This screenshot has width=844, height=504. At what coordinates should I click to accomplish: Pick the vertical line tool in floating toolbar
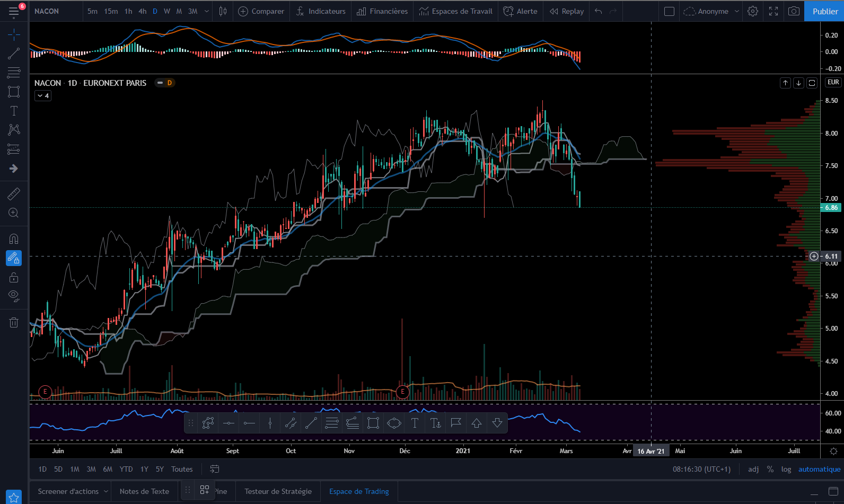click(x=270, y=423)
